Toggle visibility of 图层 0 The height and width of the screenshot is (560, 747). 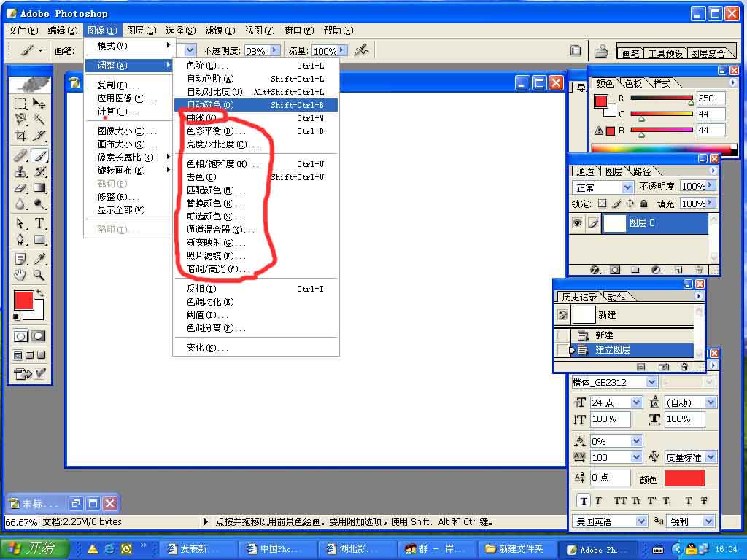pos(578,223)
